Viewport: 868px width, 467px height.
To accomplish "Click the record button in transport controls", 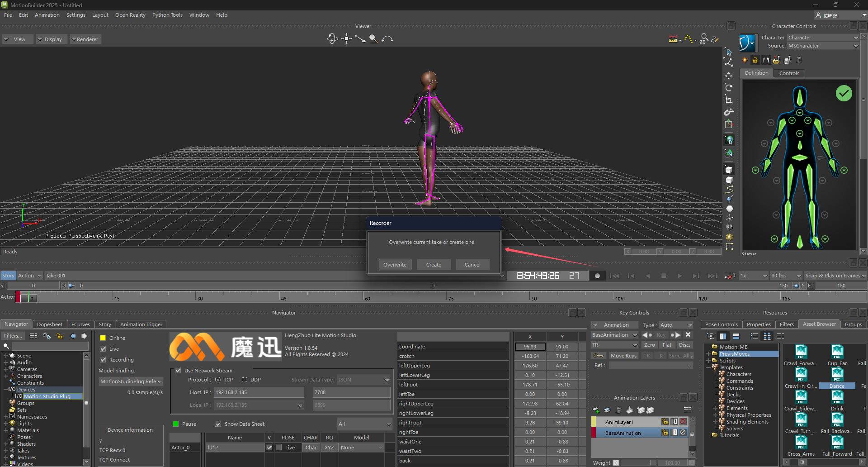I will tap(597, 276).
